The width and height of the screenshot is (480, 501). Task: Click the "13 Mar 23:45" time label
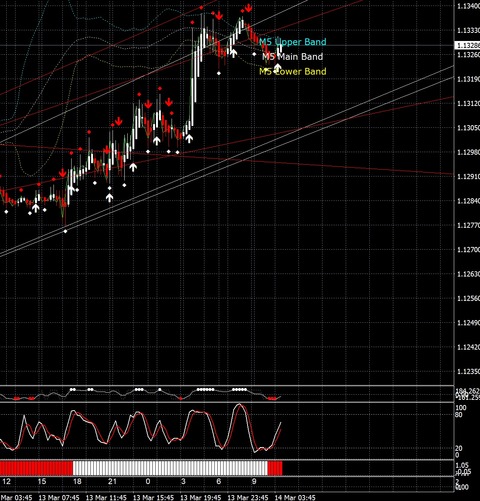[x=248, y=497]
